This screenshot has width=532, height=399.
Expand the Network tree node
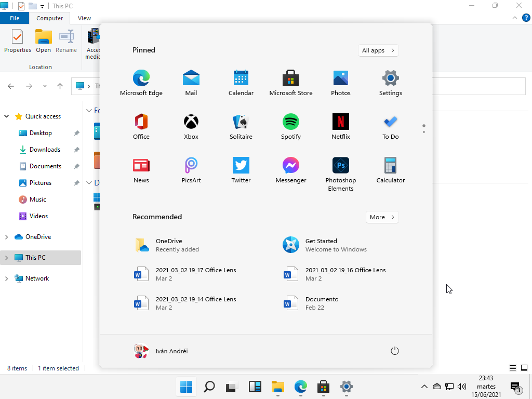[6, 278]
